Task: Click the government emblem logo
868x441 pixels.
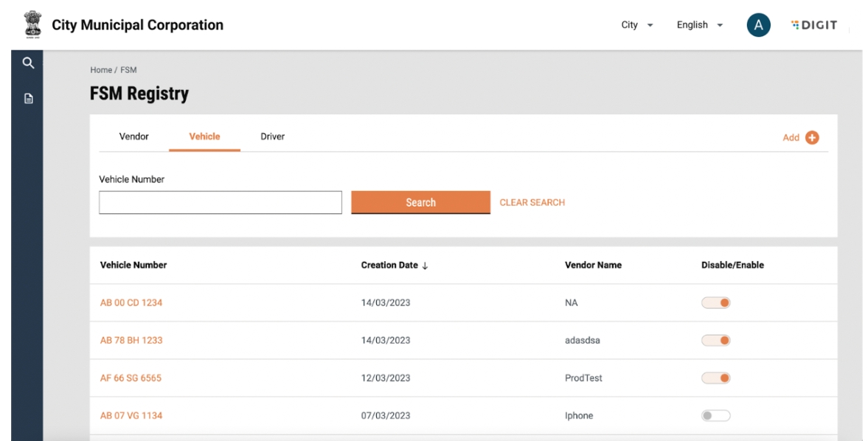Action: pyautogui.click(x=32, y=24)
